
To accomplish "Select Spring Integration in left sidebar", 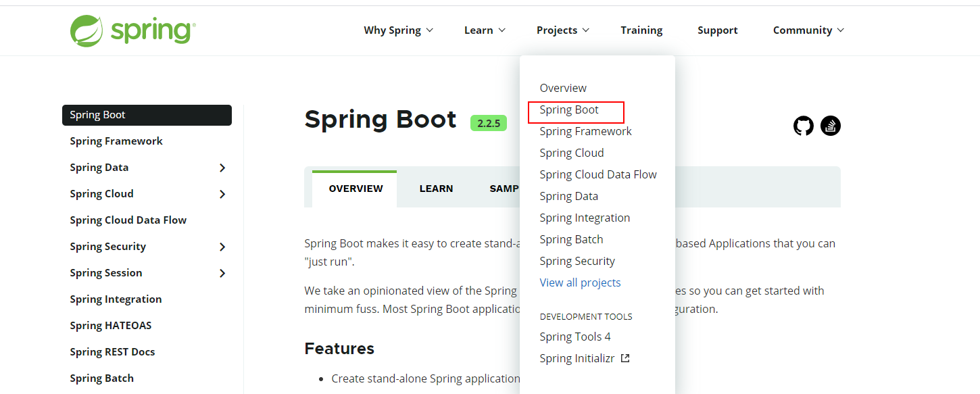I will (x=116, y=299).
